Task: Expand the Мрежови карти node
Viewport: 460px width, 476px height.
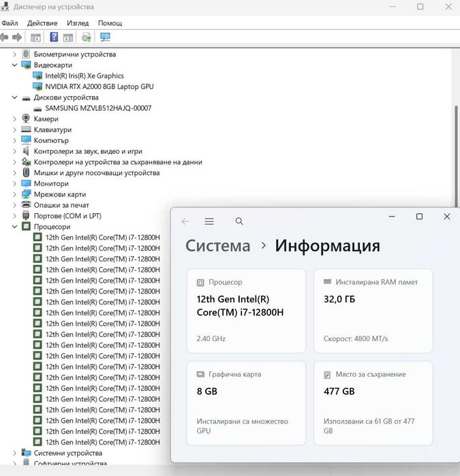Action: [x=14, y=194]
